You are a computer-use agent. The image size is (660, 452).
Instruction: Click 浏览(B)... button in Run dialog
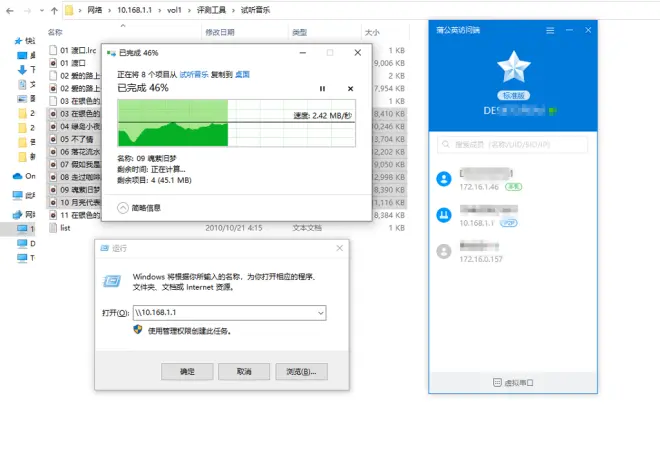(x=300, y=371)
